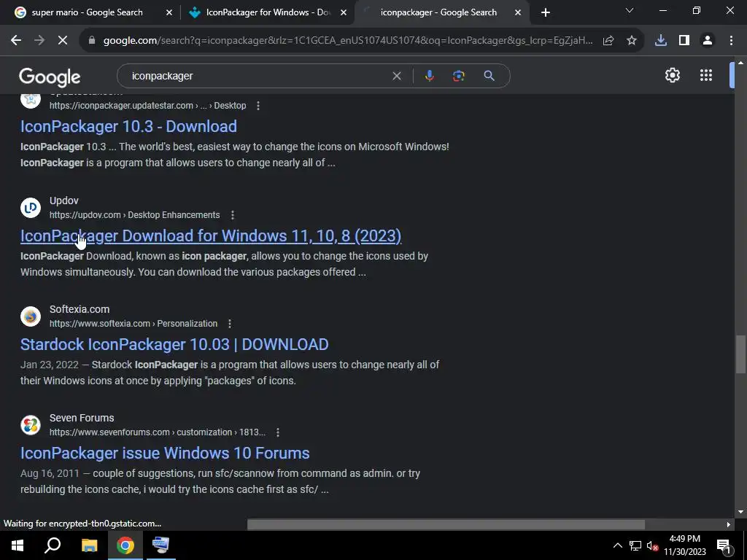The image size is (747, 560).
Task: View site information lock icon
Action: [x=92, y=41]
